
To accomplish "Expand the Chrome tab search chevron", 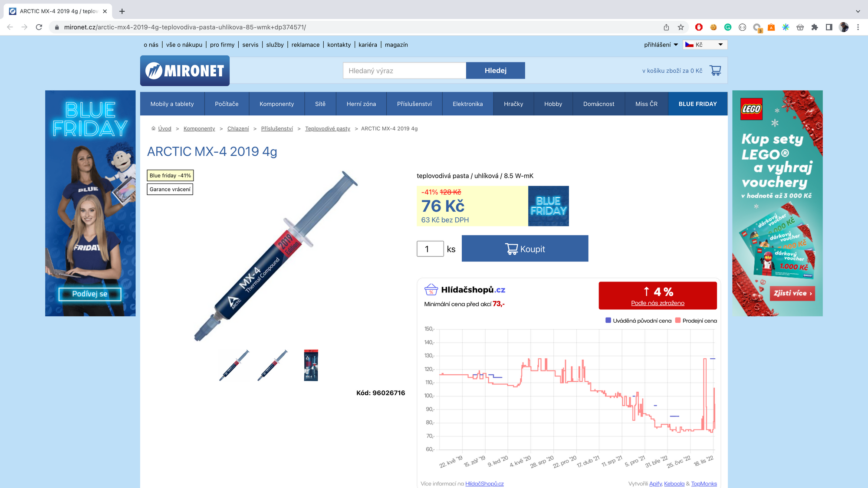I will tap(858, 11).
